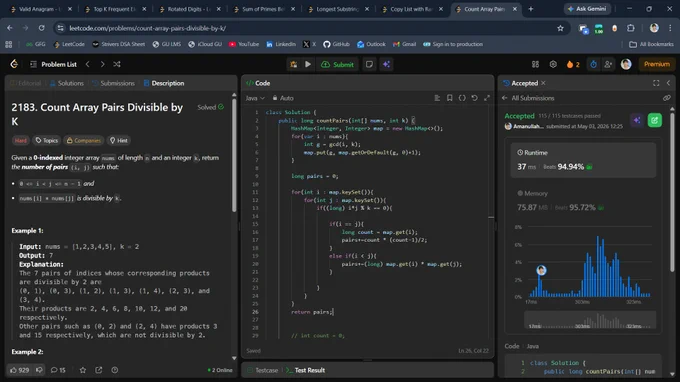Image resolution: width=680 pixels, height=382 pixels.
Task: Open the AI sparkle assistant icon in top toolbar
Action: 386,64
